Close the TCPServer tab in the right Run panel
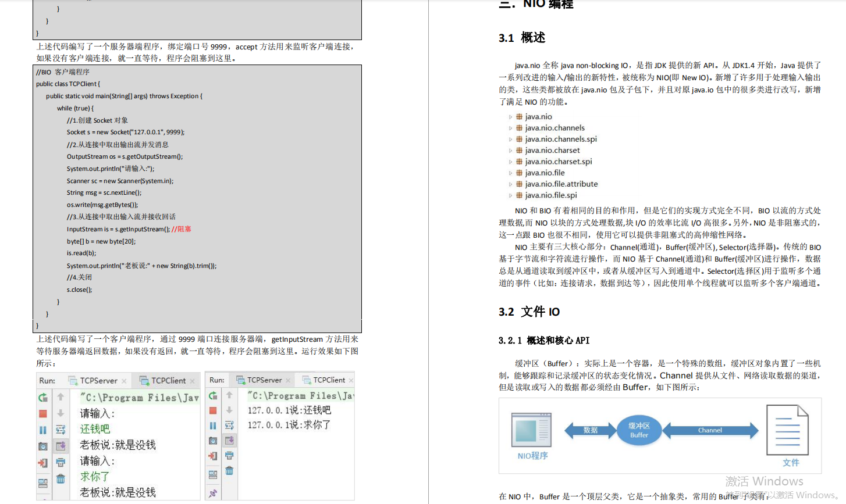This screenshot has height=504, width=846. (288, 381)
